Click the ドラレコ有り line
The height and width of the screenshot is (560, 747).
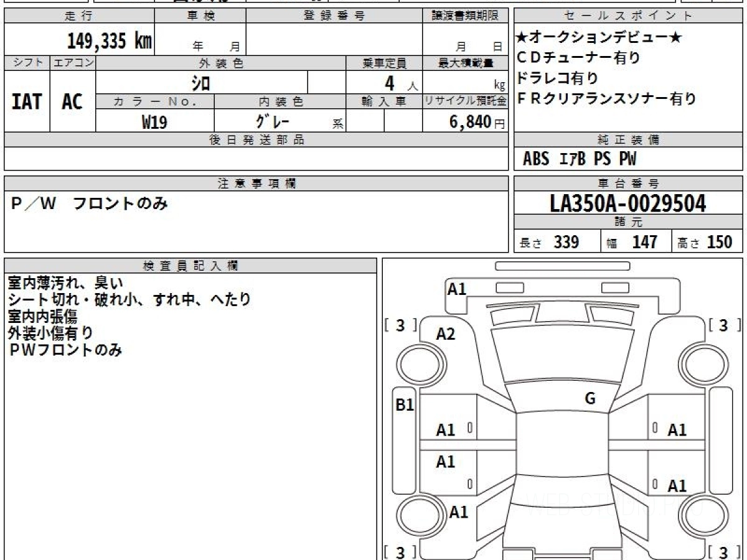558,78
